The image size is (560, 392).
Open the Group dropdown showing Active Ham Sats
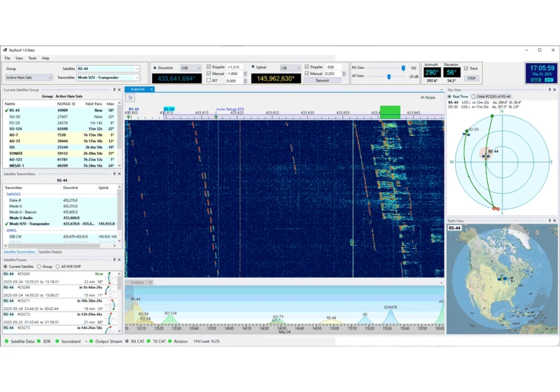[29, 78]
